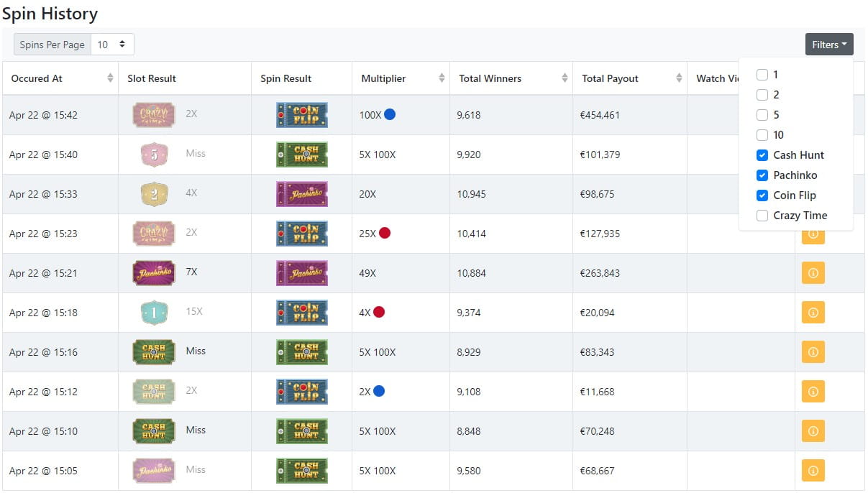Uncheck the Cash Hunt filter
Screen dimensions: 868x493
pyautogui.click(x=762, y=155)
